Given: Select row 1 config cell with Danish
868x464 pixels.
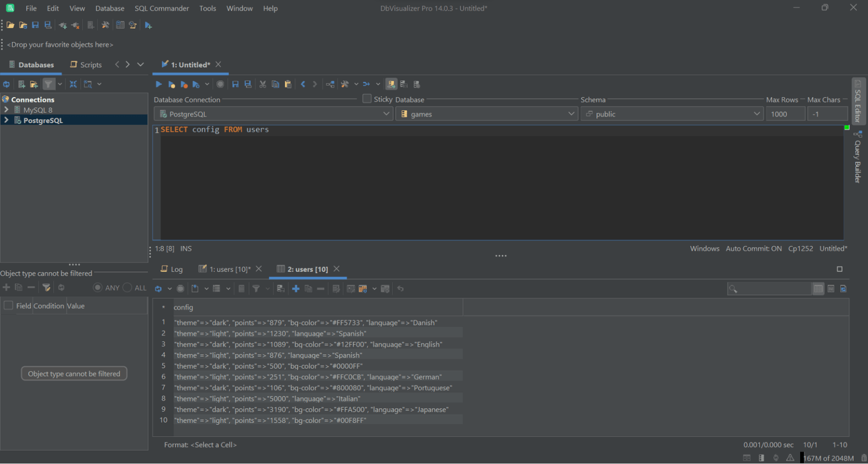Looking at the screenshot, I should (318, 323).
